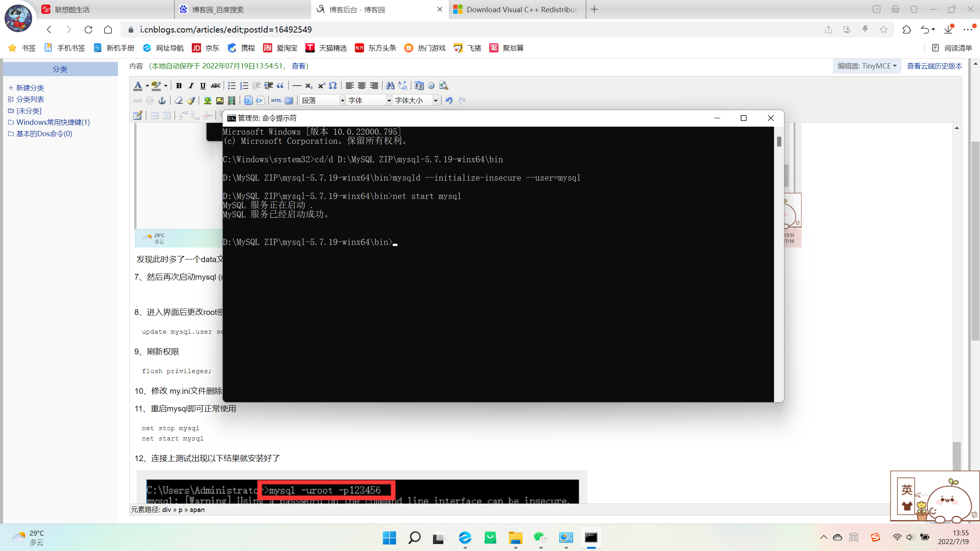The height and width of the screenshot is (551, 980).
Task: Click the anchor insert icon
Action: pos(162,100)
